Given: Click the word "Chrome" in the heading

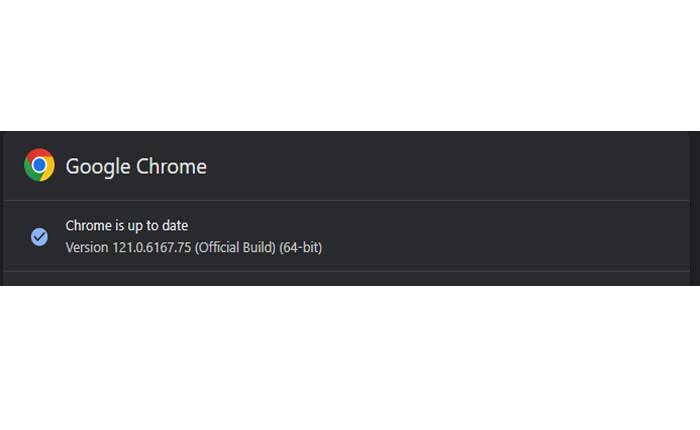Looking at the screenshot, I should 171,166.
